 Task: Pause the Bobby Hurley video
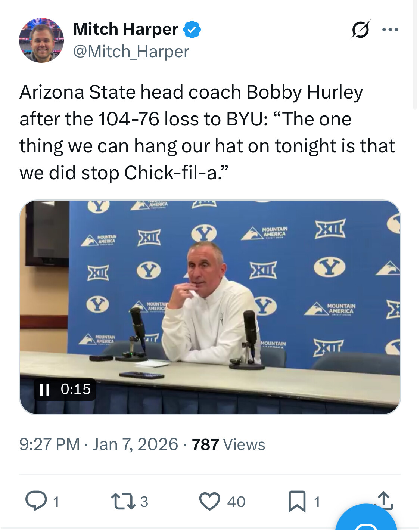coord(45,390)
